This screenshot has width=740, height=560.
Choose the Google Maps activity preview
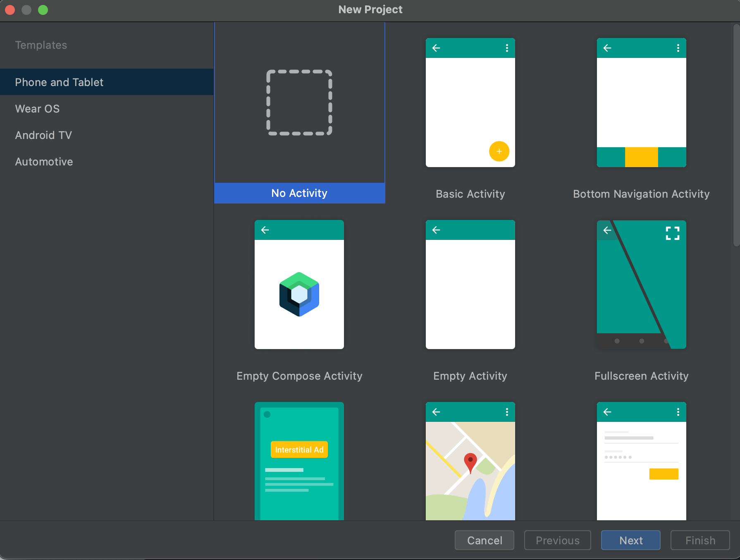pos(470,461)
